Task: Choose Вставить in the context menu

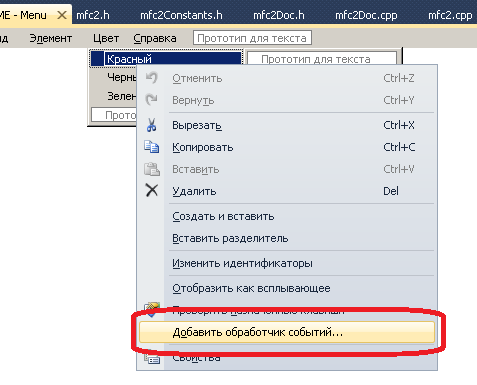Action: coord(287,169)
